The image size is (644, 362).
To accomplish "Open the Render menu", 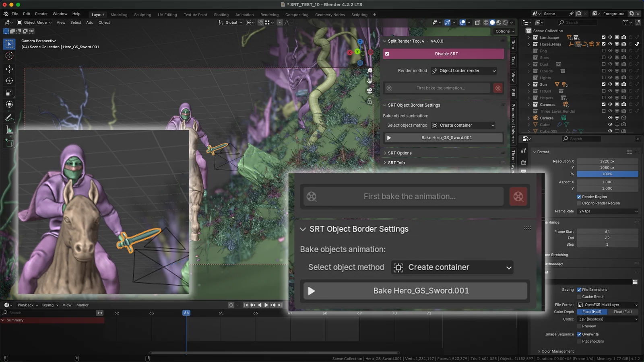I will (x=41, y=13).
